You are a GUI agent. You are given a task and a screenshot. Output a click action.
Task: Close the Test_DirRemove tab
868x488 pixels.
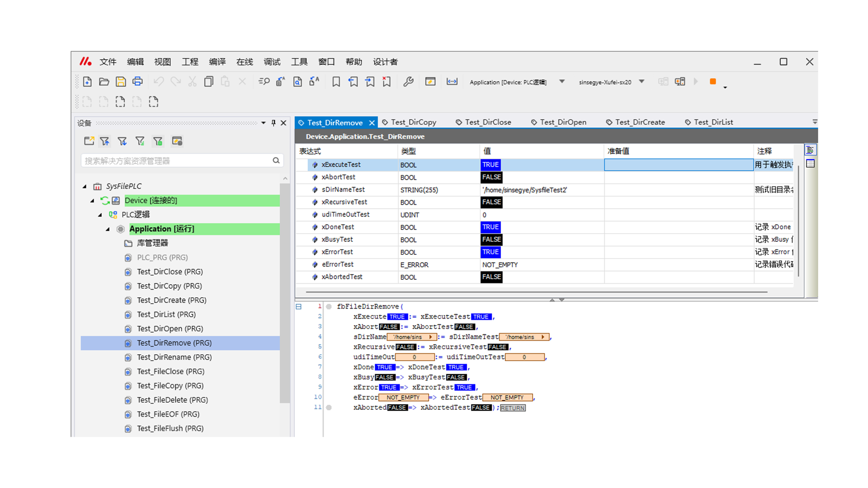[372, 123]
